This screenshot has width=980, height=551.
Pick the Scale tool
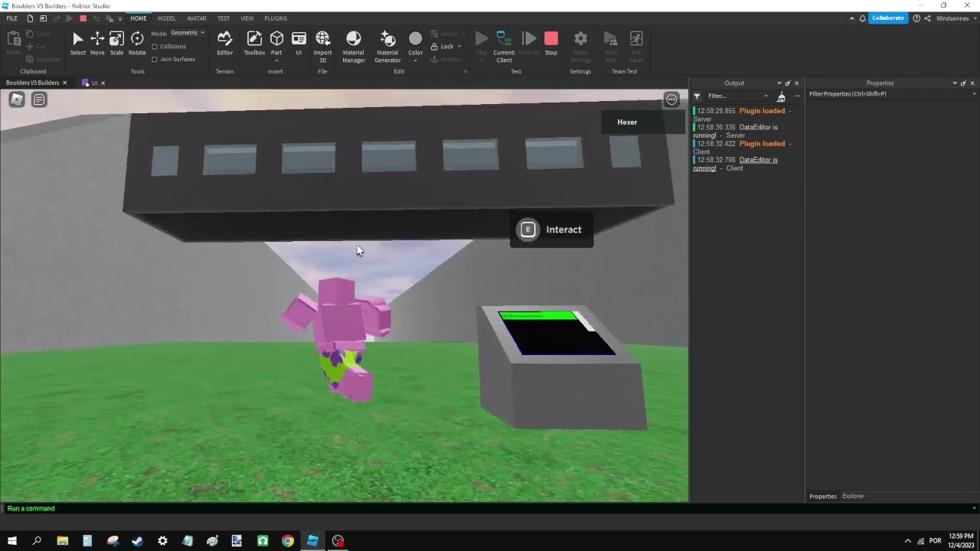pos(116,44)
